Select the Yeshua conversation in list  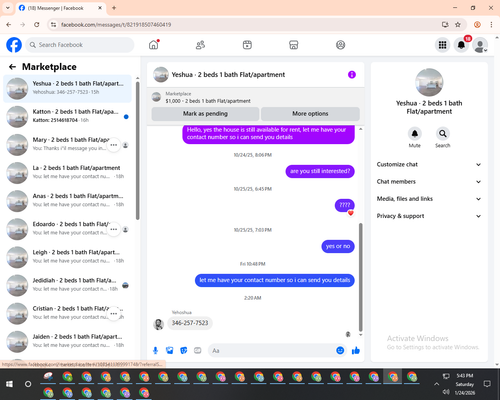point(67,89)
